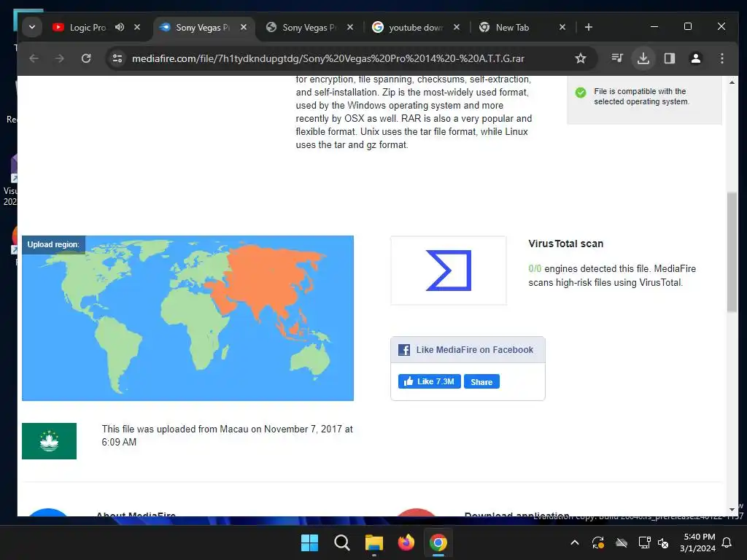
Task: Open File Explorer from the taskbar
Action: click(374, 542)
